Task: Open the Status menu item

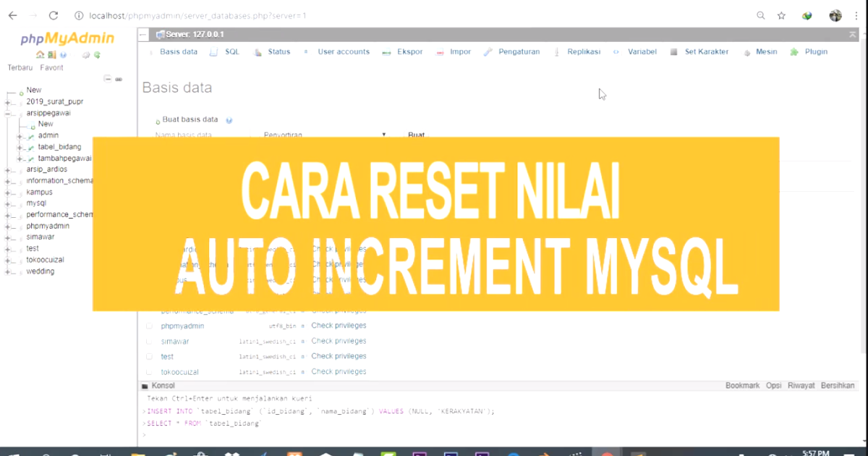Action: (x=278, y=51)
